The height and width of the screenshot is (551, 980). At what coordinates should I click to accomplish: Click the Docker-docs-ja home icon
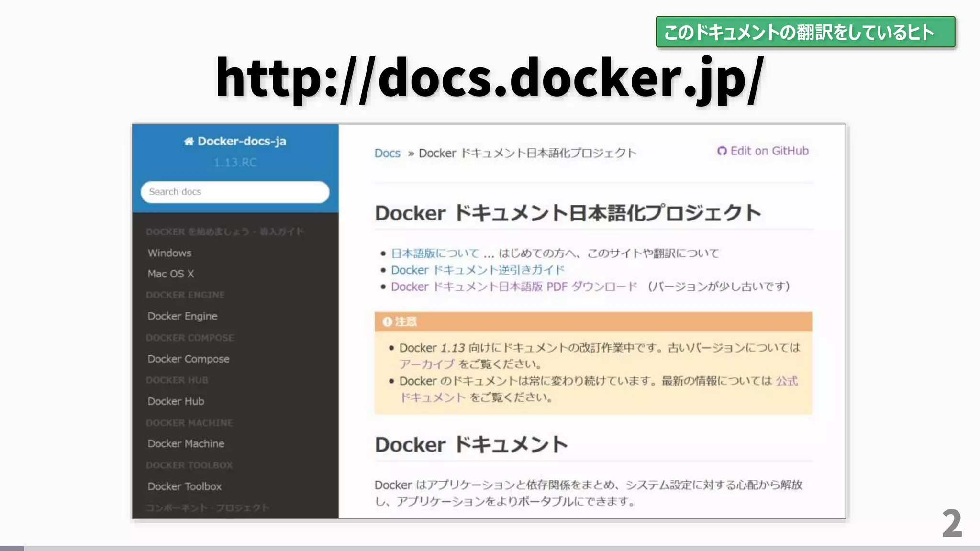click(x=189, y=141)
